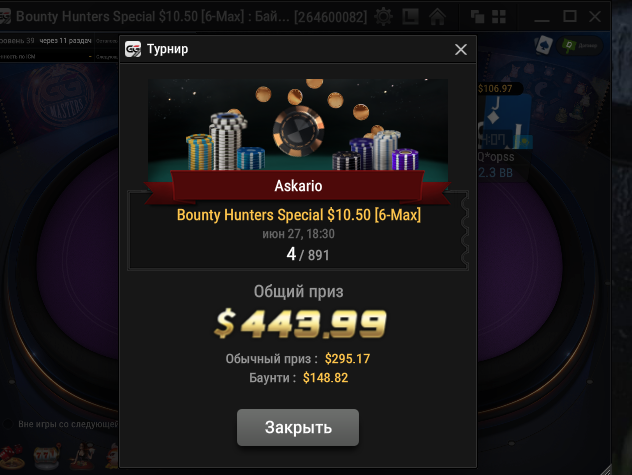Click the spade card icon top right
The image size is (632, 475).
(x=544, y=45)
